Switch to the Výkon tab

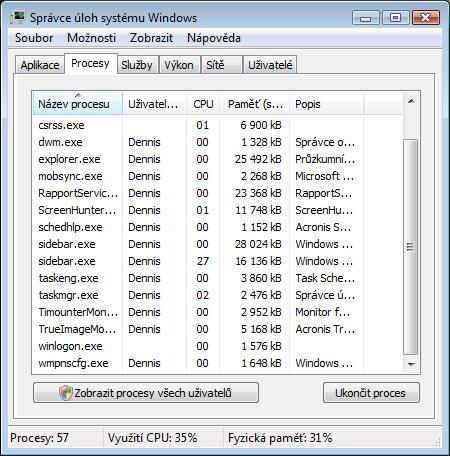pos(179,65)
